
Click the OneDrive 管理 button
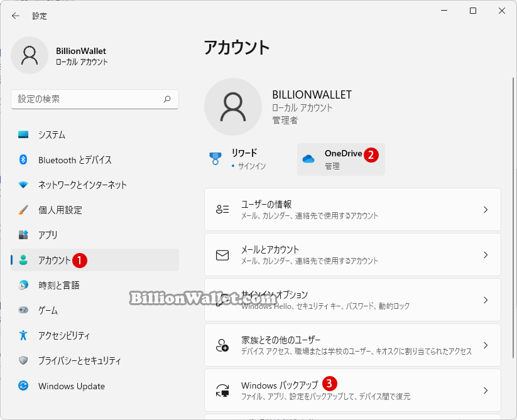(341, 159)
